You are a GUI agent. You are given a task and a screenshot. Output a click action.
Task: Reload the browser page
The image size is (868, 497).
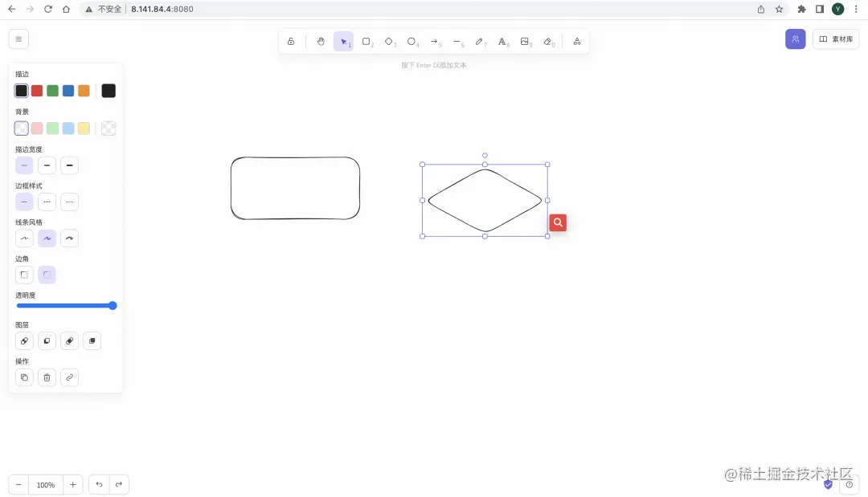click(x=48, y=9)
